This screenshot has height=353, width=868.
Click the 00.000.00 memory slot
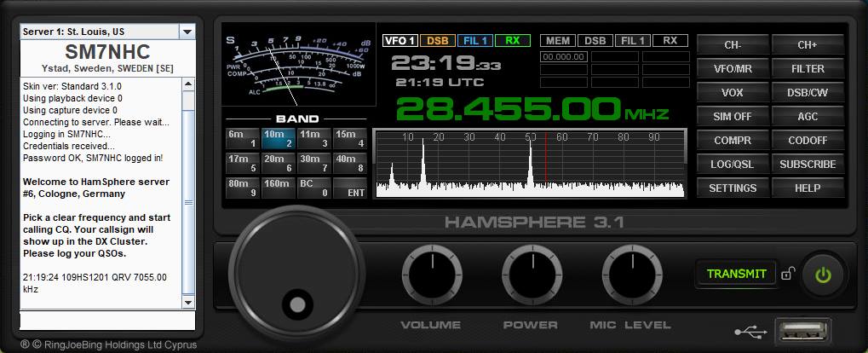564,56
